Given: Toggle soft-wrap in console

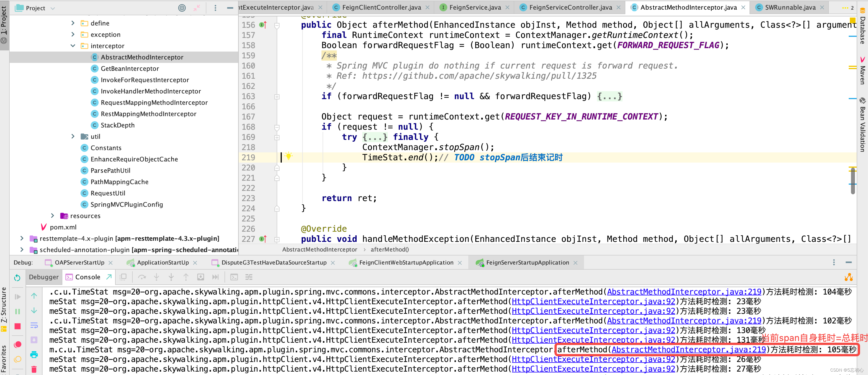Looking at the screenshot, I should click(x=34, y=325).
